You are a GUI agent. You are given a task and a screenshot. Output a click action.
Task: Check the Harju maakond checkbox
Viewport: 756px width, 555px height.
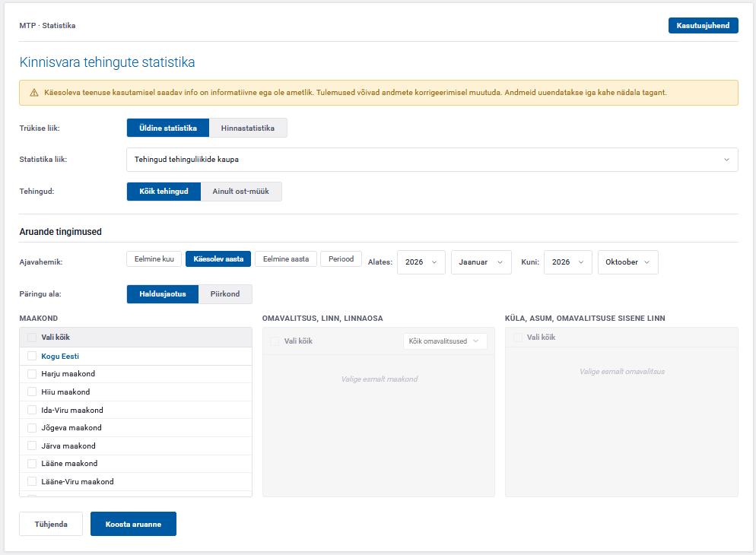(x=32, y=374)
